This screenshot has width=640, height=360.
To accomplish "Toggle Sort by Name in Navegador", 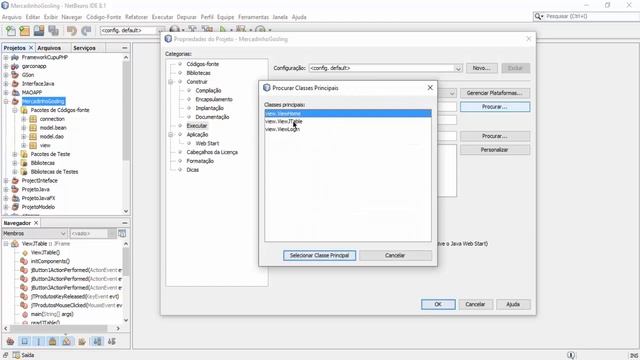I will point(97,341).
